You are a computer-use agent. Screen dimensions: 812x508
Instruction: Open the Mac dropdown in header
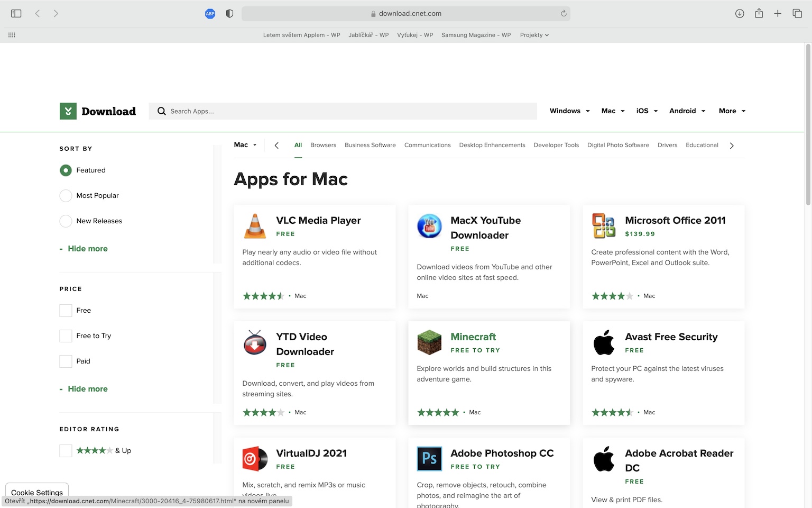pyautogui.click(x=613, y=111)
